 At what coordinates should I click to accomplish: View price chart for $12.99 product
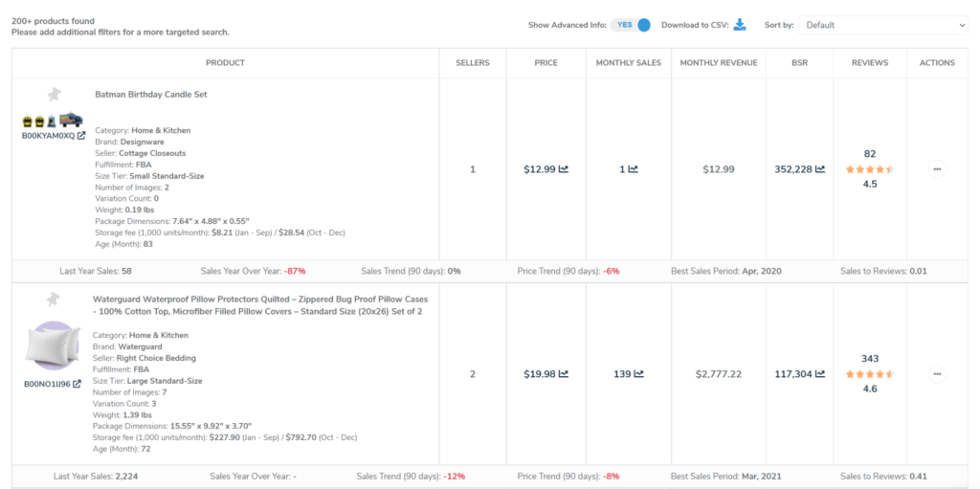tap(564, 169)
